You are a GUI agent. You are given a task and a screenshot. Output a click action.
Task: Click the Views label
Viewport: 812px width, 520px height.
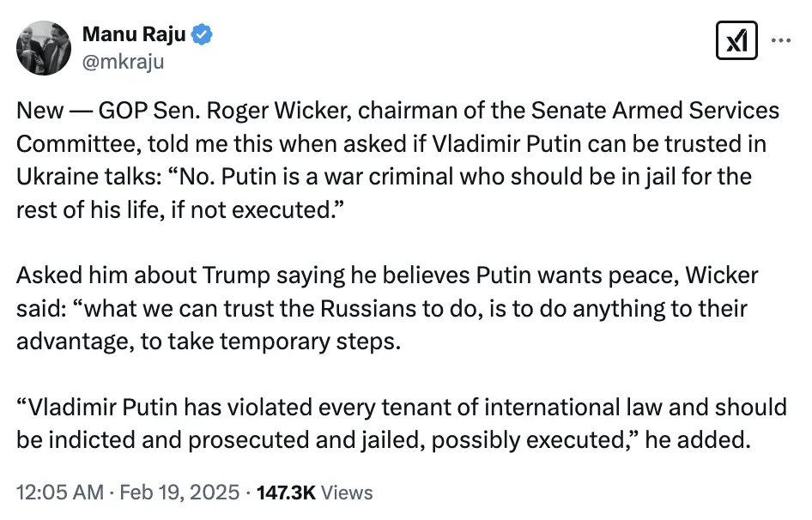point(347,493)
